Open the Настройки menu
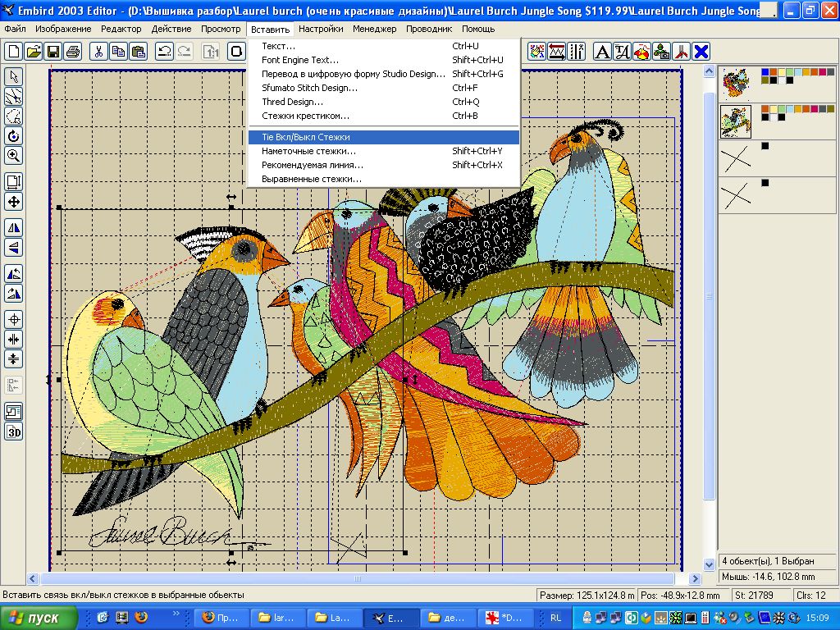This screenshot has height=630, width=840. (321, 29)
